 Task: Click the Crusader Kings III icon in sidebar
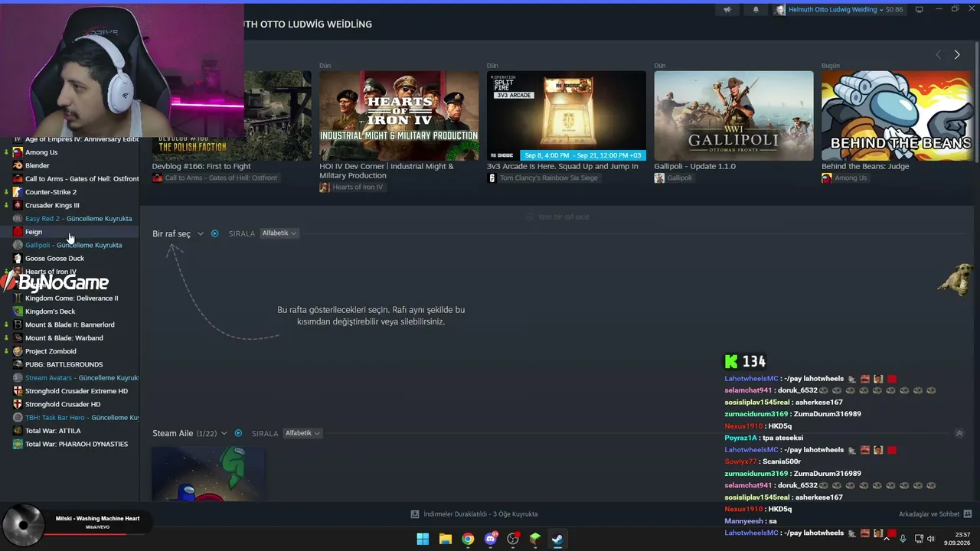[18, 205]
